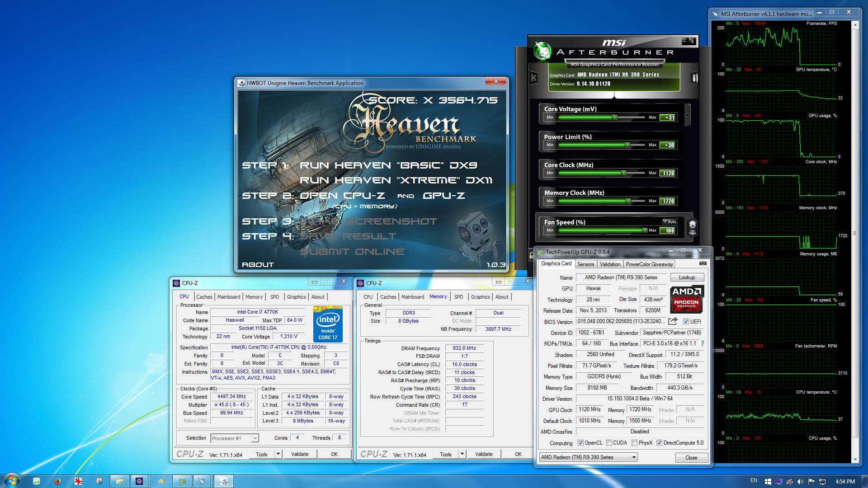The width and height of the screenshot is (868, 488).
Task: Click the Core Clock slider handle
Action: [624, 173]
